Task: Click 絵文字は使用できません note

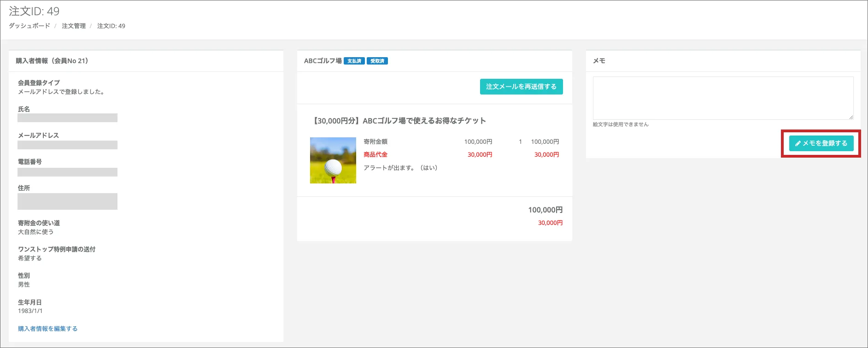Action: tap(621, 124)
